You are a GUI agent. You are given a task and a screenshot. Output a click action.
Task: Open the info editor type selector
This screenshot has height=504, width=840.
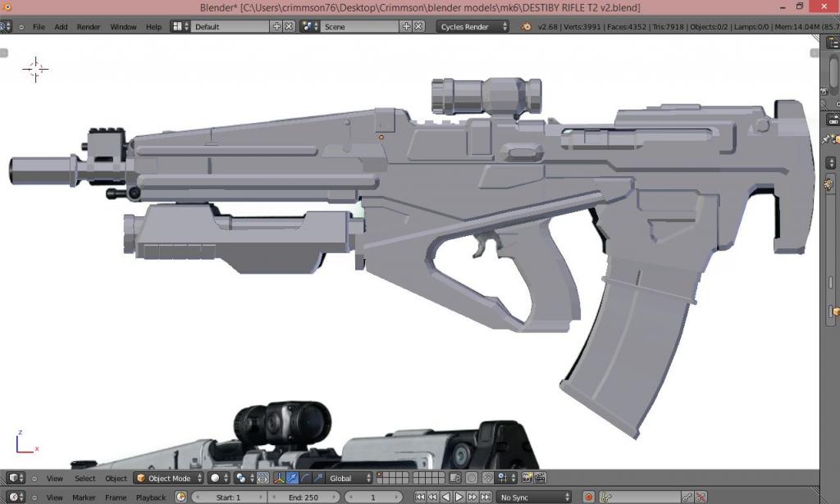tap(6, 26)
